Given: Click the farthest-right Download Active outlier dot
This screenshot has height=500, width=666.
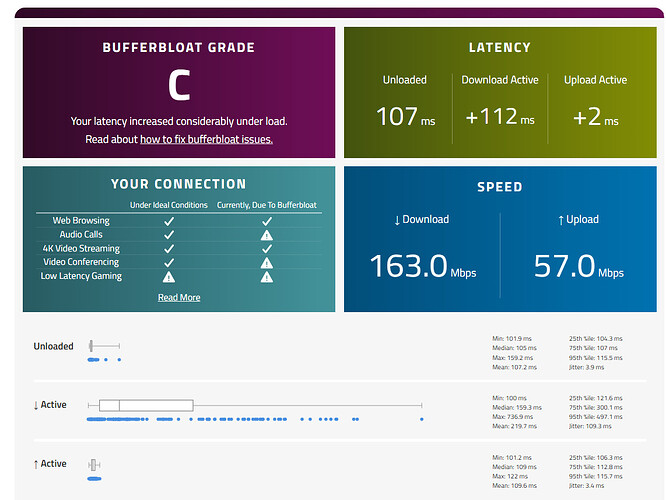Looking at the screenshot, I should [422, 419].
